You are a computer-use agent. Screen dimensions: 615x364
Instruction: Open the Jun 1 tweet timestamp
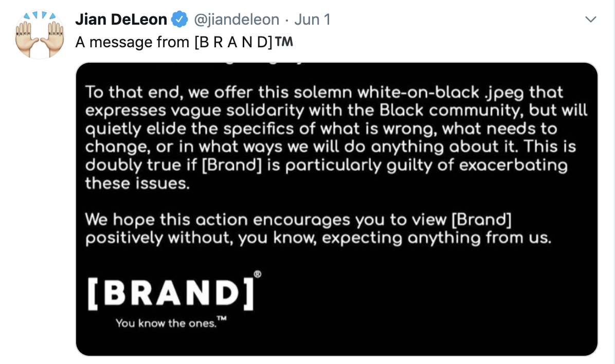[x=312, y=20]
